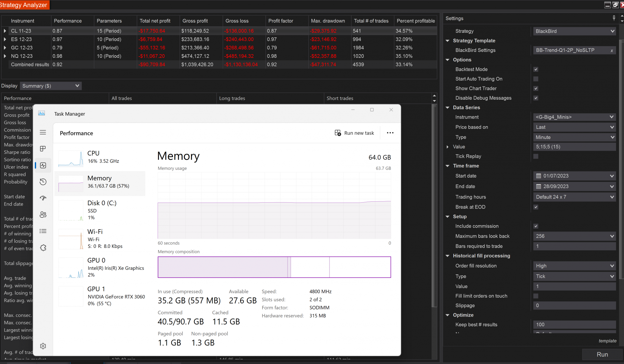The width and height of the screenshot is (624, 364).
Task: Uncheck the Backtest Mode checkbox
Action: [536, 69]
